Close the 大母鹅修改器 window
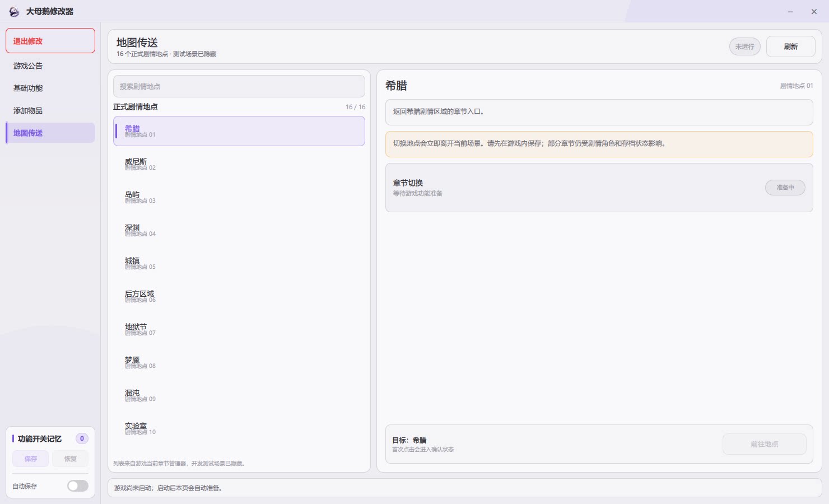The width and height of the screenshot is (829, 504). coord(814,12)
